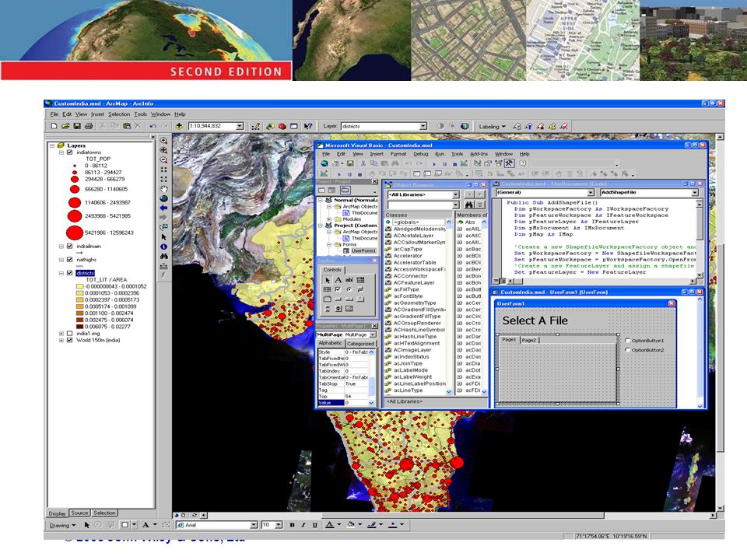Open the All Libraries dropdown
This screenshot has height=560, width=747.
(x=455, y=194)
